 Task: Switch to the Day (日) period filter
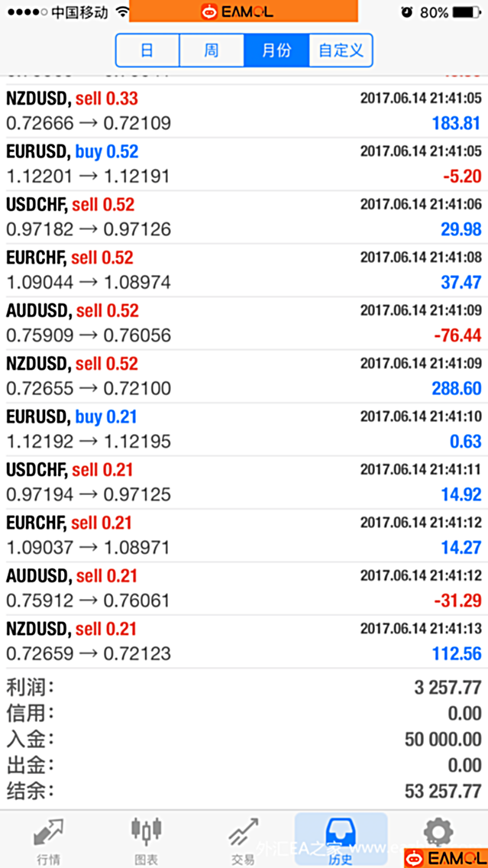147,51
